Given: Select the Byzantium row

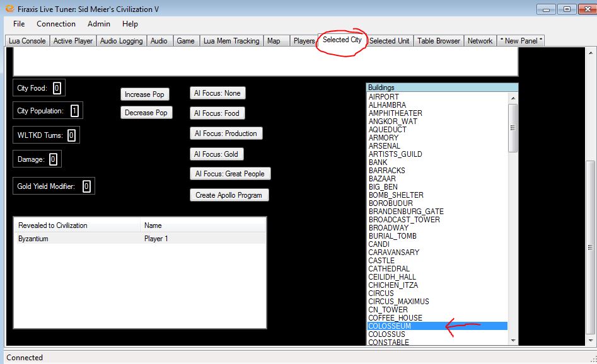Looking at the screenshot, I should coord(140,239).
